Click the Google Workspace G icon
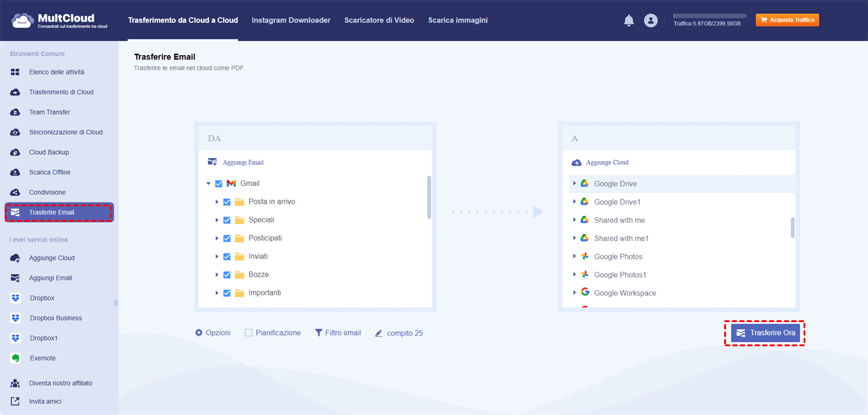This screenshot has height=415, width=868. click(x=584, y=292)
